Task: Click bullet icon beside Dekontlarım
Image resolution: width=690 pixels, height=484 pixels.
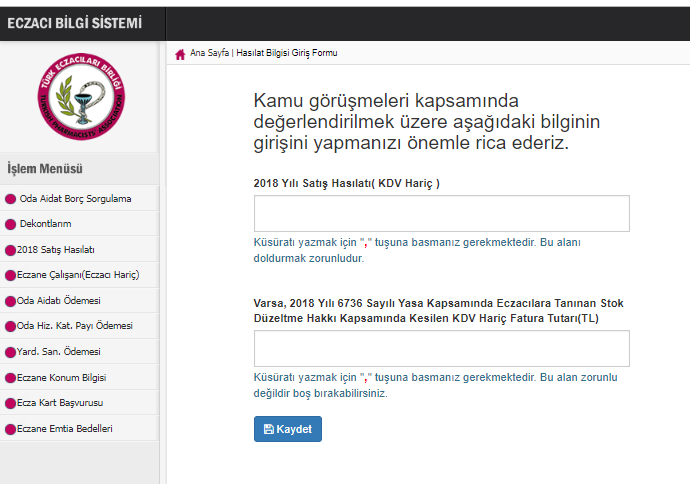Action: 11,224
